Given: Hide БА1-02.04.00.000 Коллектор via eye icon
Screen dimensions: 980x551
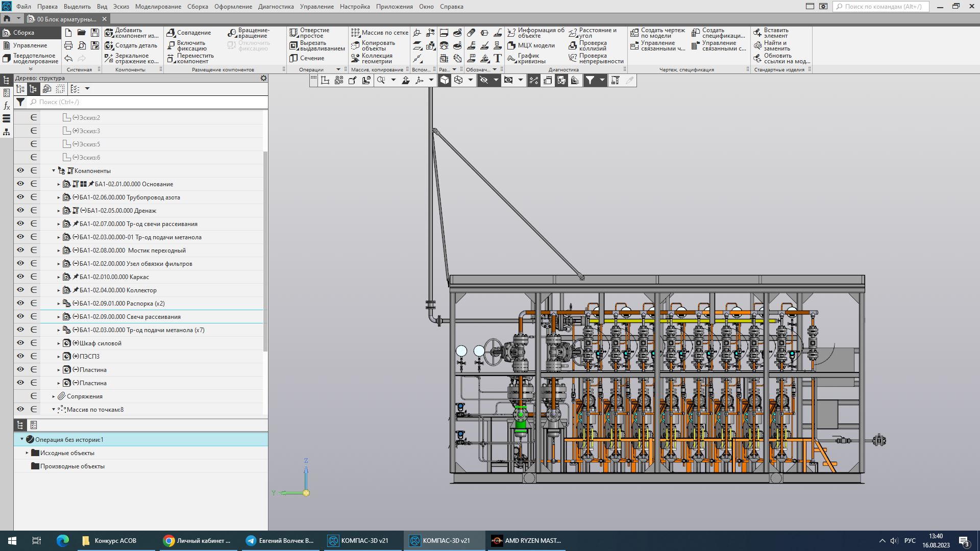Looking at the screenshot, I should coord(20,290).
